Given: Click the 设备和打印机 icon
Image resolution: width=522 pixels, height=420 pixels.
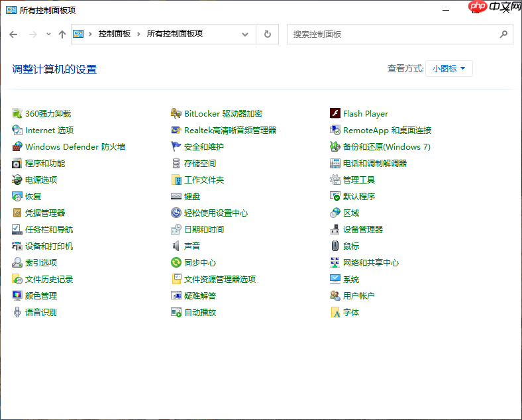Looking at the screenshot, I should pos(17,246).
